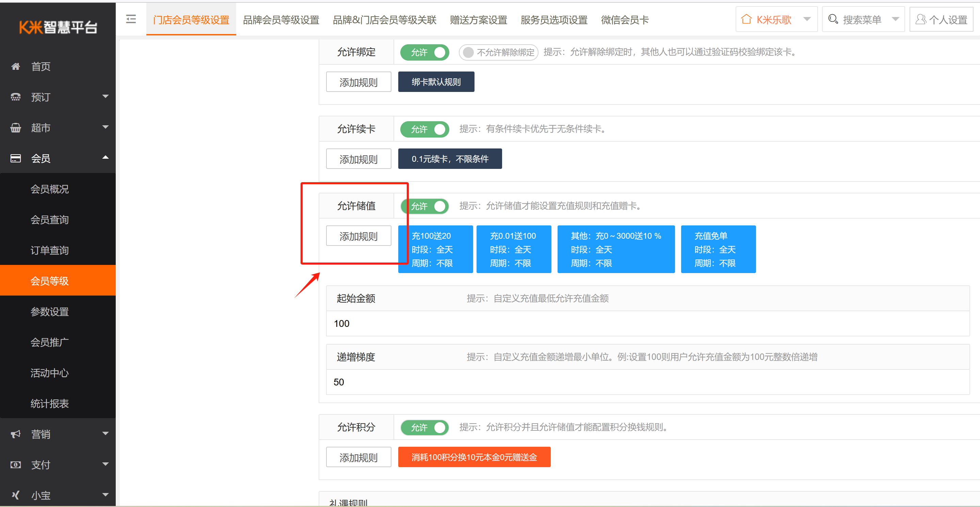Collapse the 会员 sidebar menu
980x507 pixels.
[x=106, y=158]
